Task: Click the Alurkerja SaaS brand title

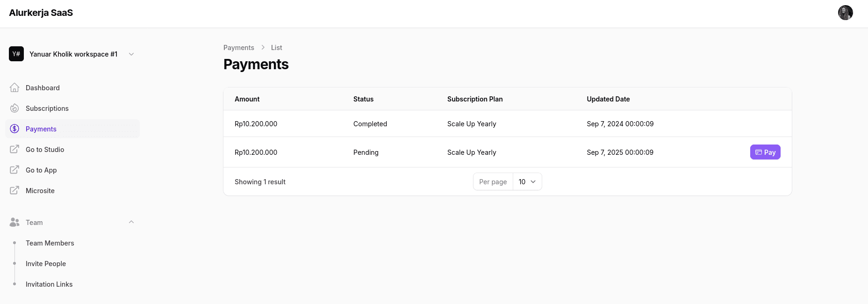Action: pyautogui.click(x=41, y=13)
